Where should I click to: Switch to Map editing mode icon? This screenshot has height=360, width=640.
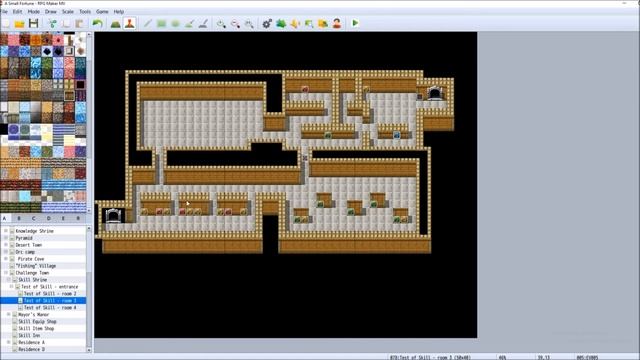[x=116, y=23]
